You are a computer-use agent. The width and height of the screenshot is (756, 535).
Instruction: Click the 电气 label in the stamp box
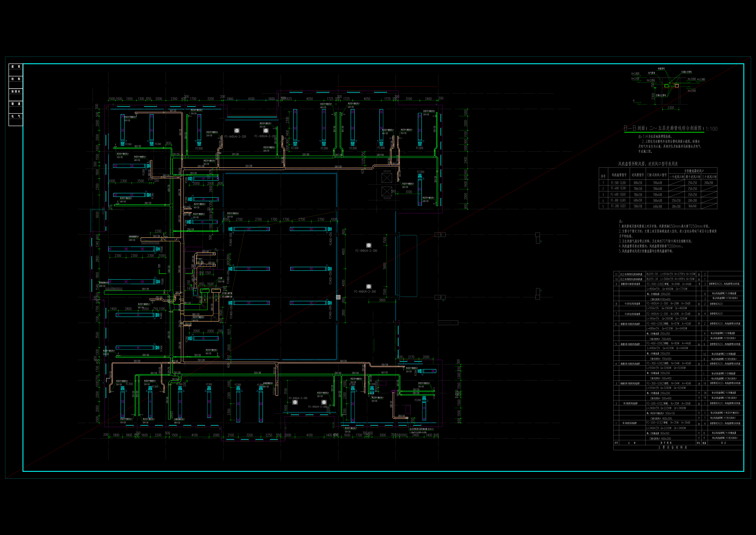[16, 116]
